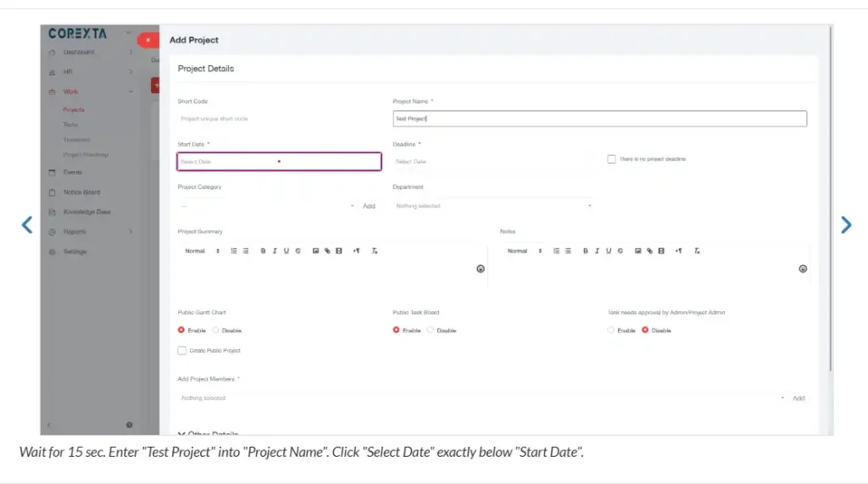Clear formatting in Project Summary editor
This screenshot has width=868, height=484.
[374, 251]
